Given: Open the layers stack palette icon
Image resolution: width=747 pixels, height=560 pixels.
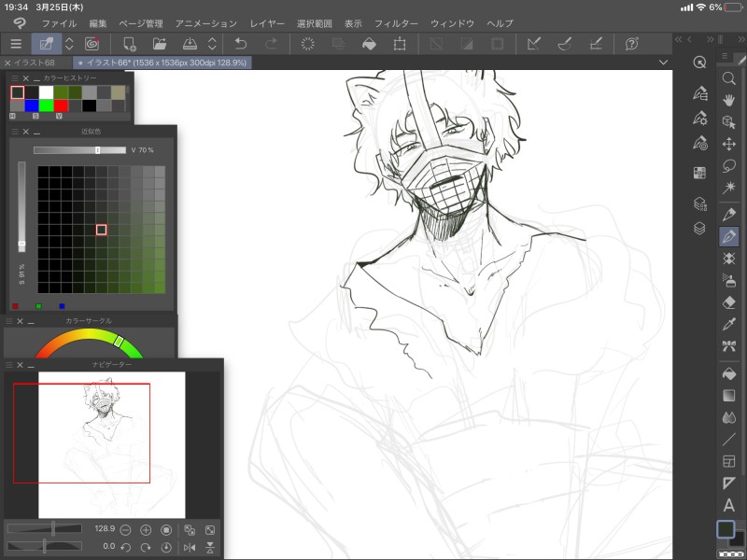Looking at the screenshot, I should [699, 229].
